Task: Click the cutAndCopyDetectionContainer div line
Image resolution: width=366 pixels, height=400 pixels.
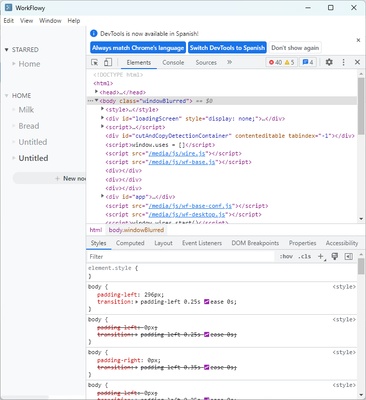Action: (230, 136)
